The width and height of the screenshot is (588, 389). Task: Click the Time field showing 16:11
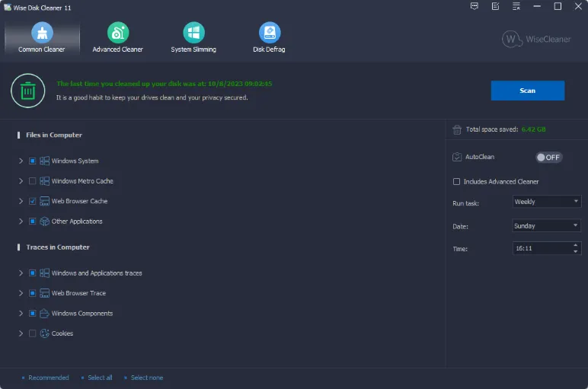[x=547, y=248]
